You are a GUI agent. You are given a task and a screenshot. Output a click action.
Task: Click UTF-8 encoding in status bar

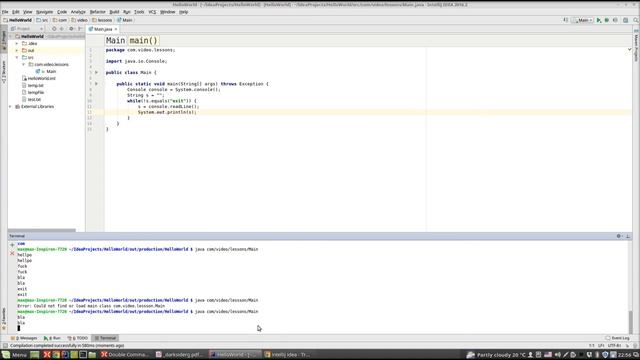[614, 345]
